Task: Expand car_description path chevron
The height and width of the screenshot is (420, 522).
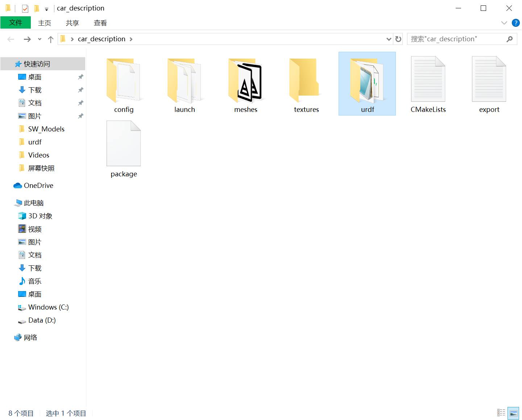Action: pos(131,39)
